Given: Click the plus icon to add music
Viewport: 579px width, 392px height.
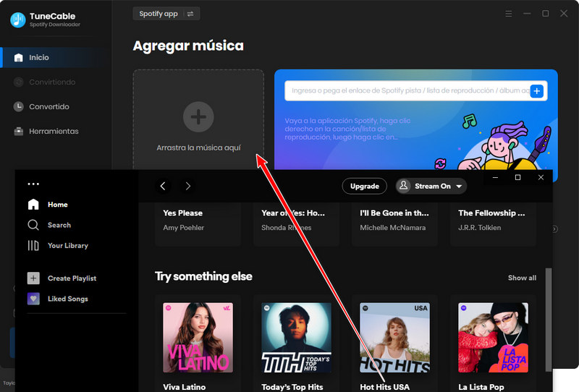Looking at the screenshot, I should 198,116.
